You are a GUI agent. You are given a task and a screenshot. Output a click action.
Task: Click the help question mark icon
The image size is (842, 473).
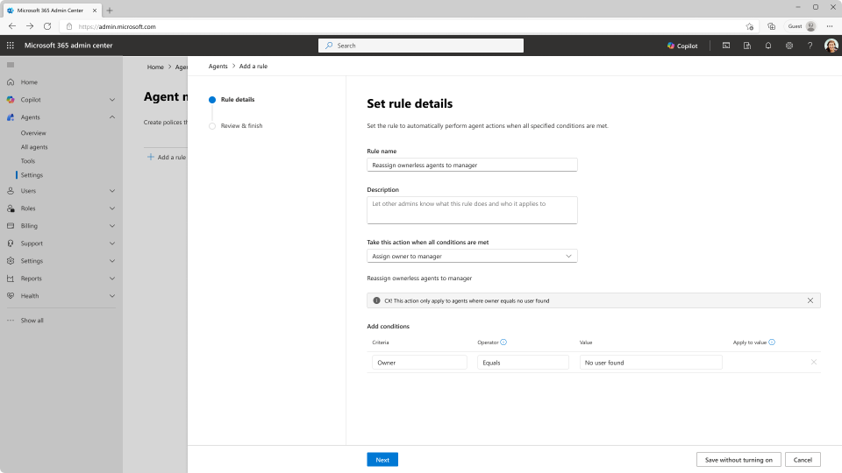(x=810, y=45)
